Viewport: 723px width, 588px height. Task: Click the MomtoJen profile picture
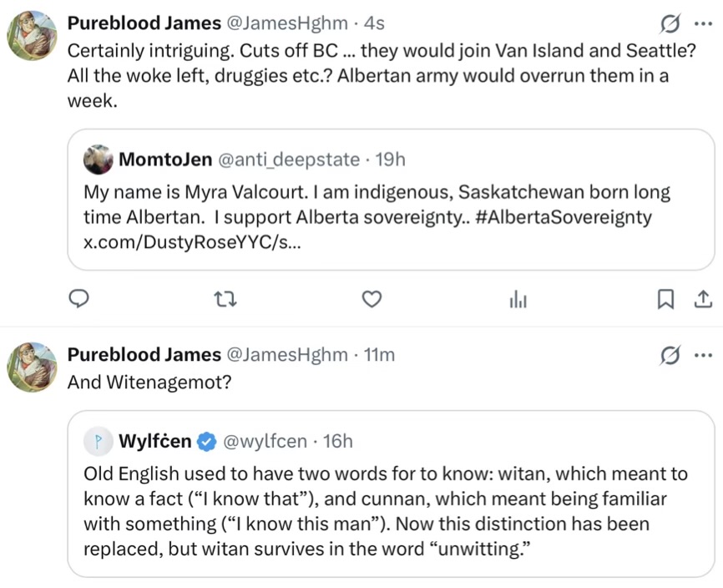(x=99, y=158)
